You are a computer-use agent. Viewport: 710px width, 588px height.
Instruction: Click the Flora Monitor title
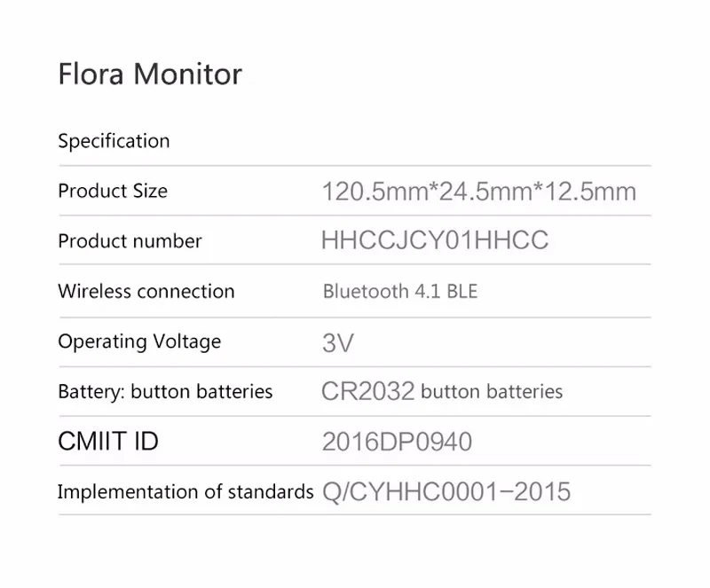click(150, 74)
